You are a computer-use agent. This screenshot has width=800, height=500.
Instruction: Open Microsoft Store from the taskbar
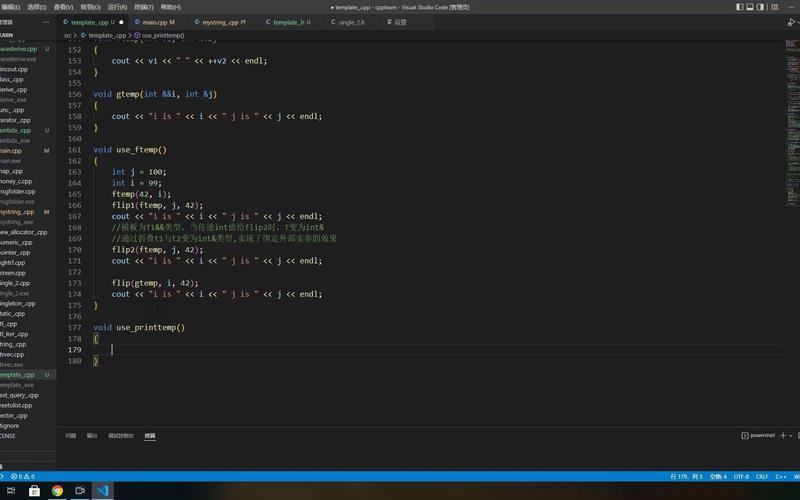(x=34, y=491)
